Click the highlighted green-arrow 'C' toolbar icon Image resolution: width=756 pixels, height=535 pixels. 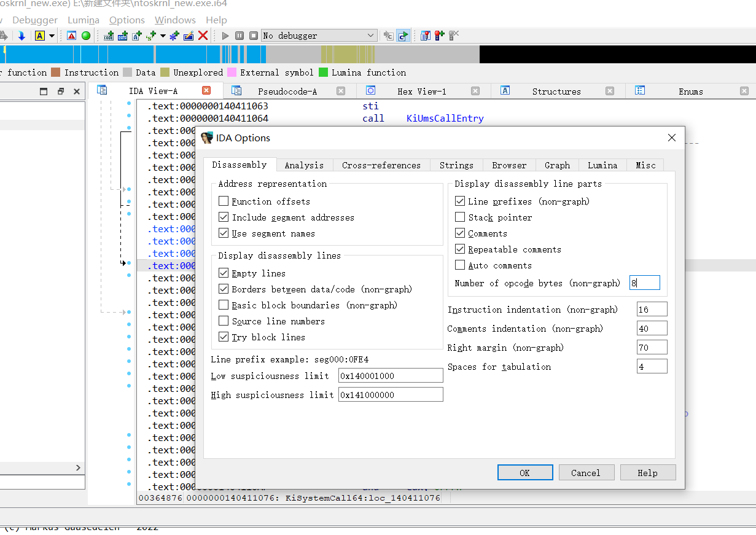point(403,36)
